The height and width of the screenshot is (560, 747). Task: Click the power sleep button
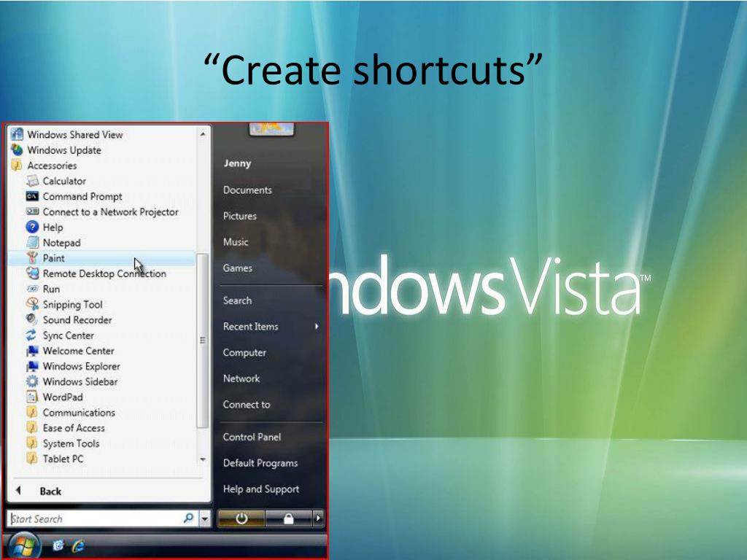(x=241, y=518)
